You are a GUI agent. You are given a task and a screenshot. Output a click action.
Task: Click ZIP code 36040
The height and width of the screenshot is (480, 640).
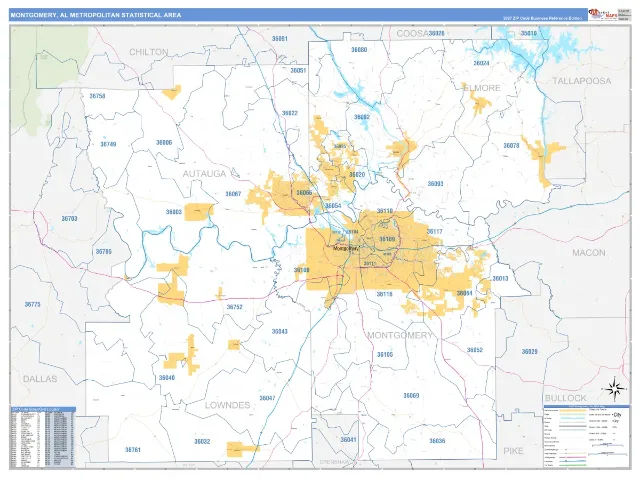(167, 378)
